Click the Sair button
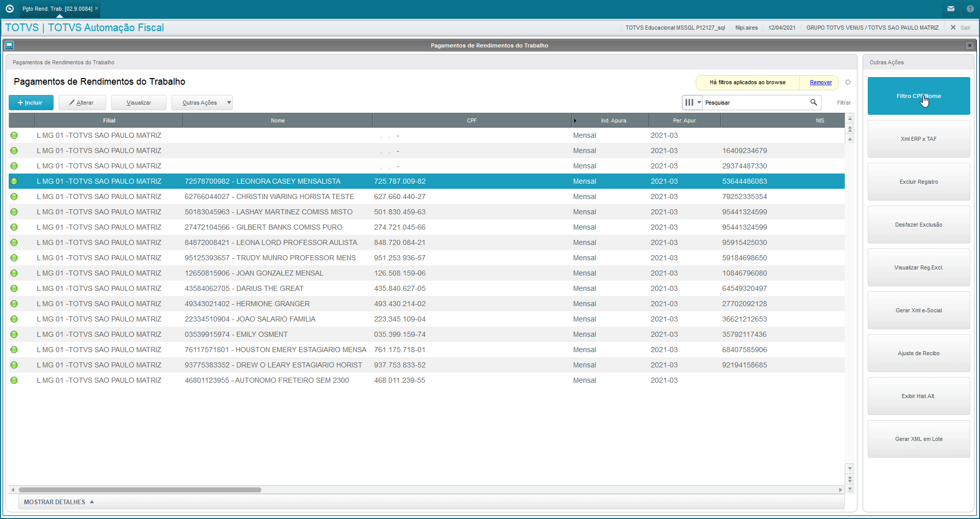 click(961, 28)
